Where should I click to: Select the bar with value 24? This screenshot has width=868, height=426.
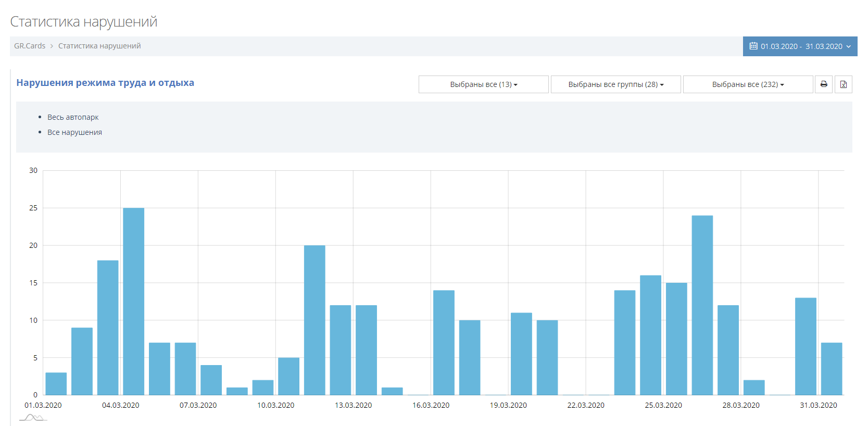pyautogui.click(x=702, y=305)
